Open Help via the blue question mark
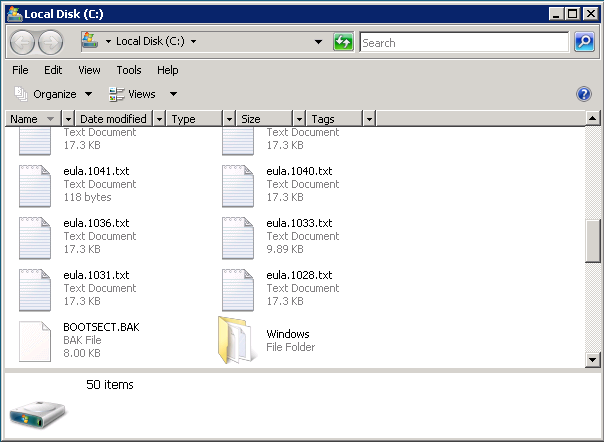Image resolution: width=604 pixels, height=442 pixels. tap(584, 94)
